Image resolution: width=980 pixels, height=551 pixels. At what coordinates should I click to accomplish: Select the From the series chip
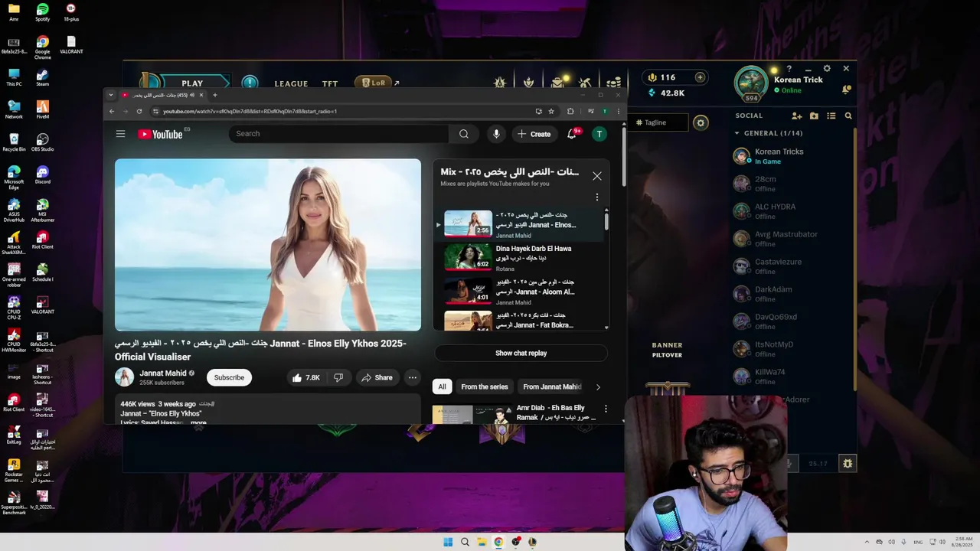point(485,386)
